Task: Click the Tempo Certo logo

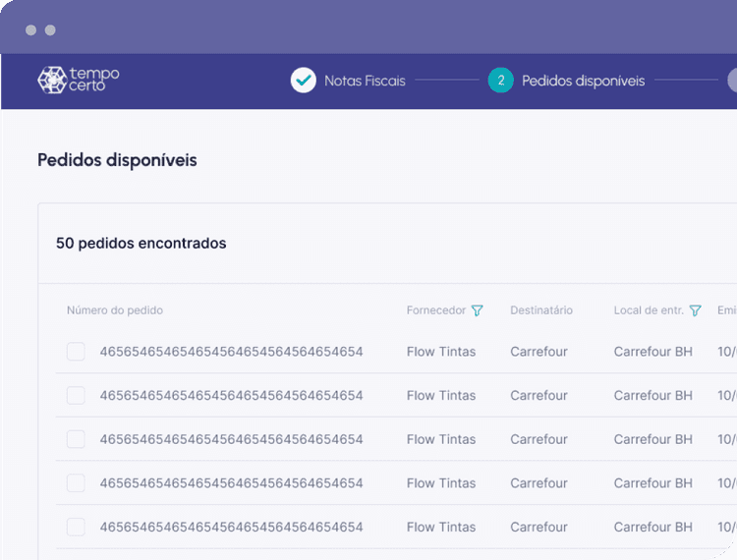Action: [78, 80]
